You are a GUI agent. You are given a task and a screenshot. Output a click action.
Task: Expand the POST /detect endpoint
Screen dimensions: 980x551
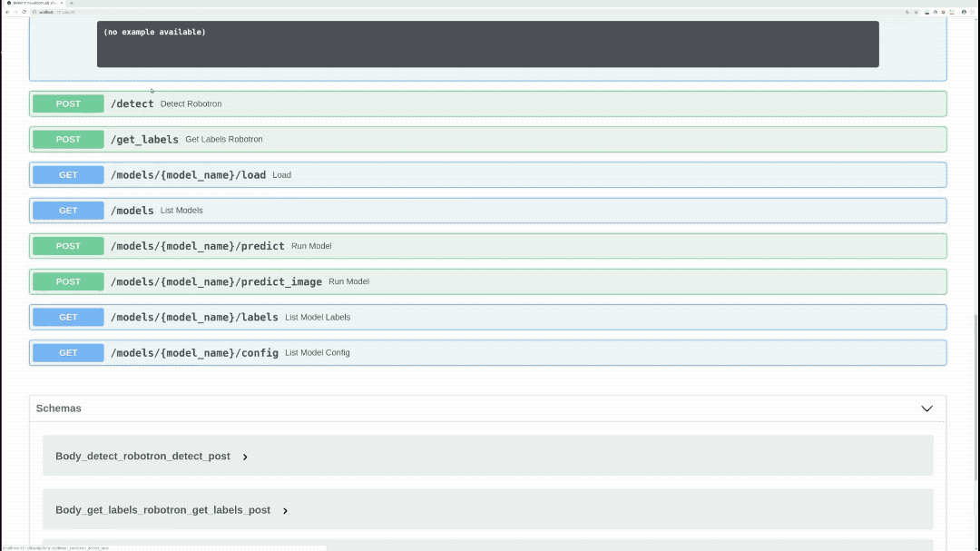coord(487,103)
